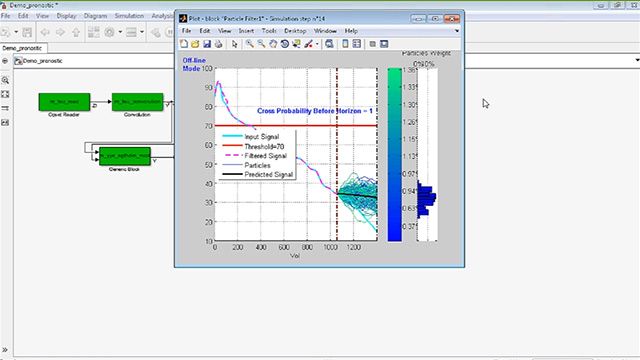The height and width of the screenshot is (360, 640).
Task: Open the Library Browser icon
Action: [94, 32]
